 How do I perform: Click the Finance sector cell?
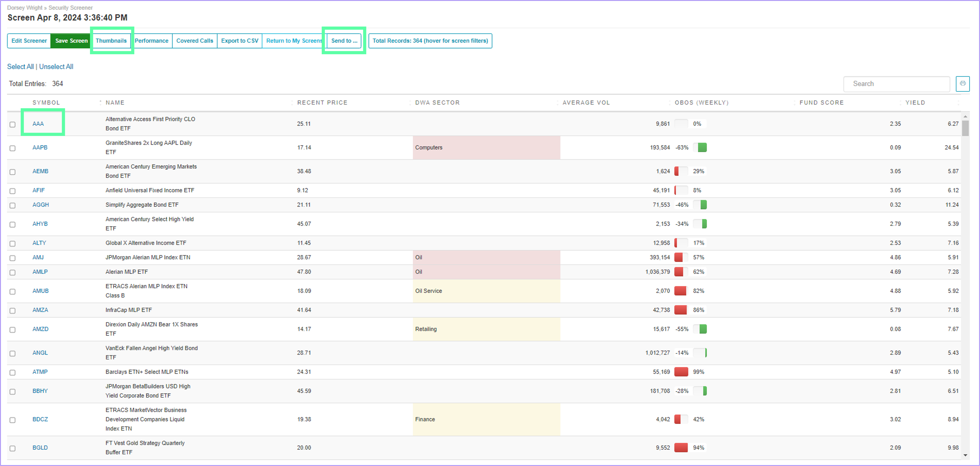(486, 419)
